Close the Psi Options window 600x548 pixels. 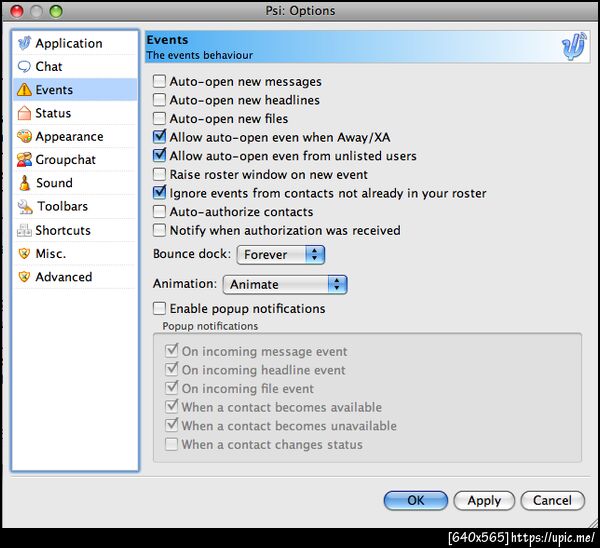click(16, 11)
